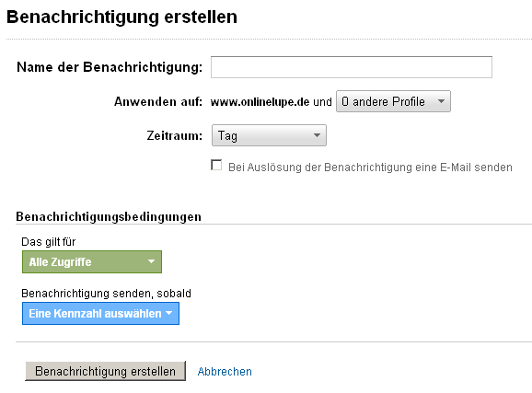Click the Benachrichtigung erstellen button
The image size is (532, 393).
coord(105,371)
